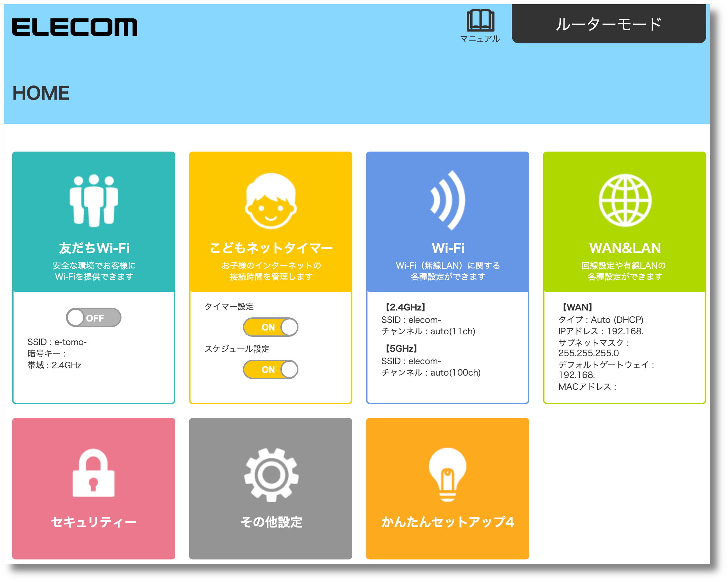The height and width of the screenshot is (582, 728).
Task: Open the セキュリティー label
Action: tap(94, 522)
